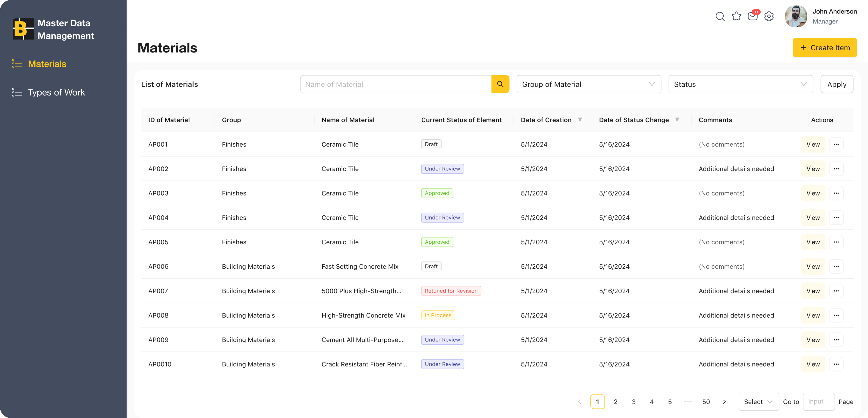Screen dimensions: 868x418
Task: Open Types of Work in the sidebar
Action: point(49,92)
